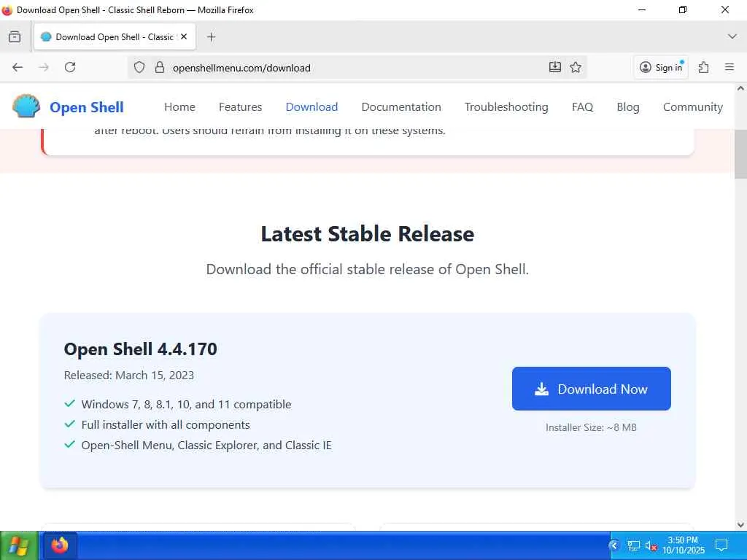Viewport: 747px width, 560px height.
Task: Open the Blog navigation item
Action: click(x=628, y=107)
